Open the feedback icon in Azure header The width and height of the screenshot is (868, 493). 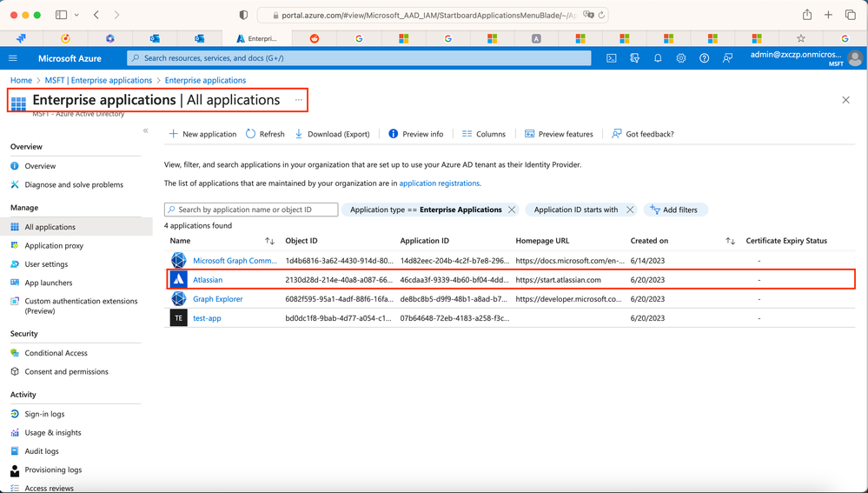click(x=728, y=58)
